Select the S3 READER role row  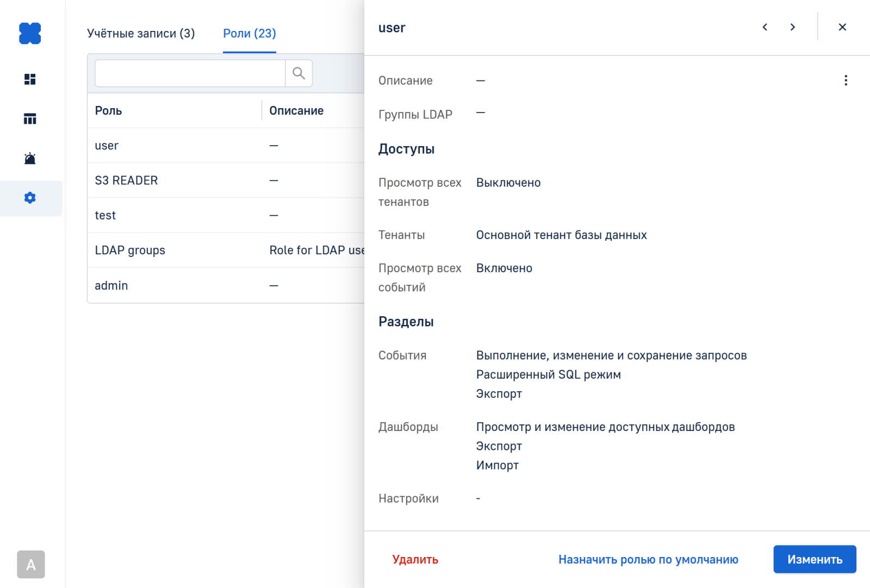(x=126, y=180)
